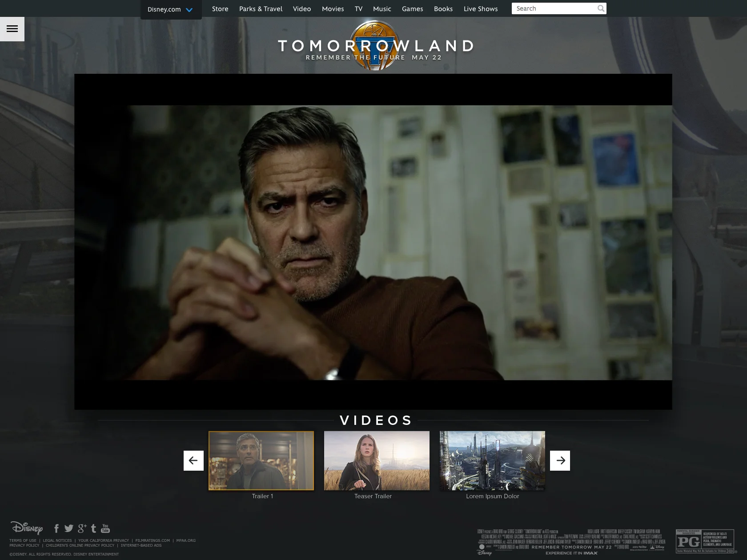
Task: Show previous videos with left arrow
Action: (193, 460)
